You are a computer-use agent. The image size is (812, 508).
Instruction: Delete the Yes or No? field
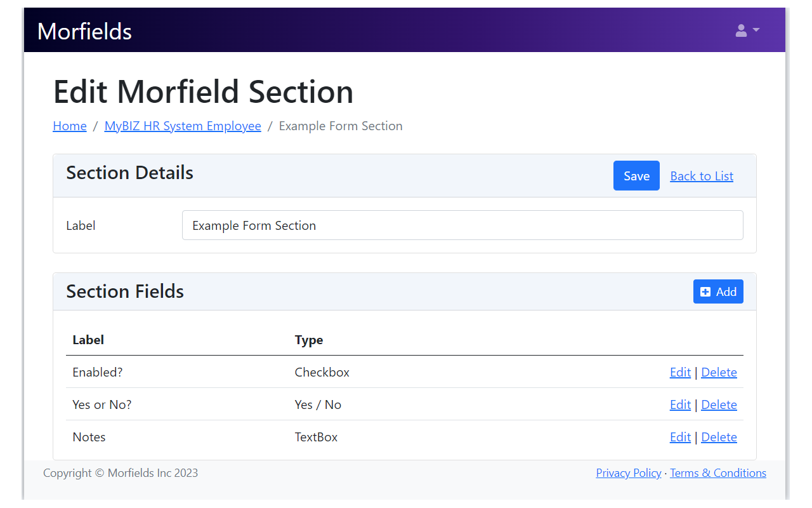719,404
